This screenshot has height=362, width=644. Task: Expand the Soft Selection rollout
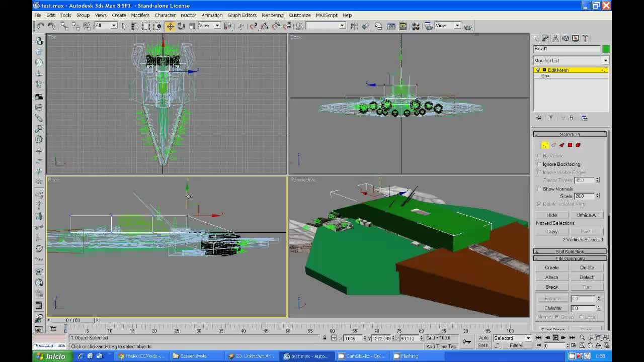tap(570, 251)
